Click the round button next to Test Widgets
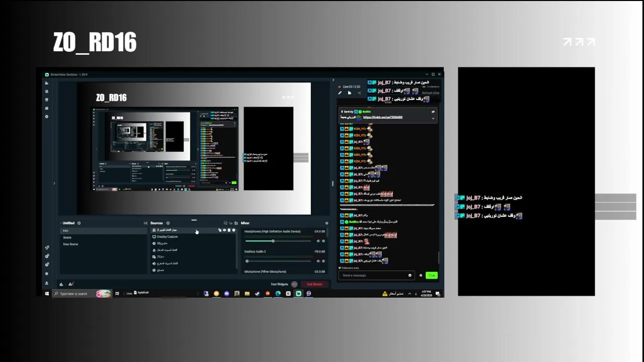The image size is (644, 362). click(294, 285)
